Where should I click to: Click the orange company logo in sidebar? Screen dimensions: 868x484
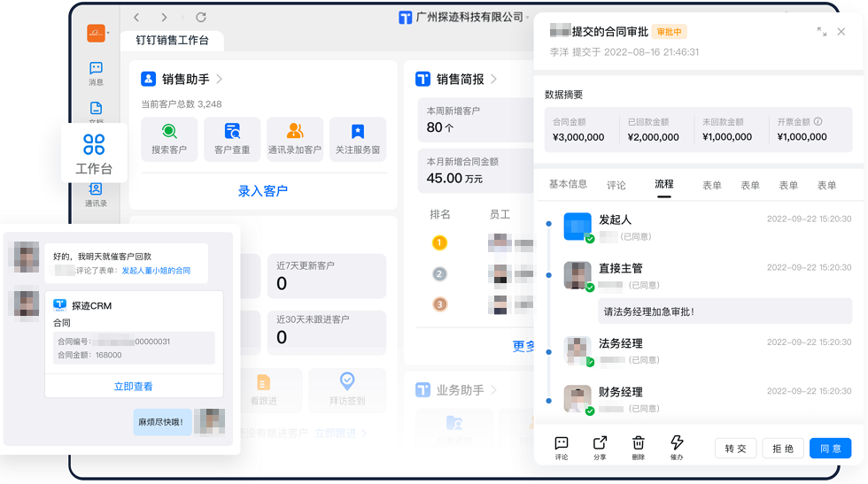point(96,34)
